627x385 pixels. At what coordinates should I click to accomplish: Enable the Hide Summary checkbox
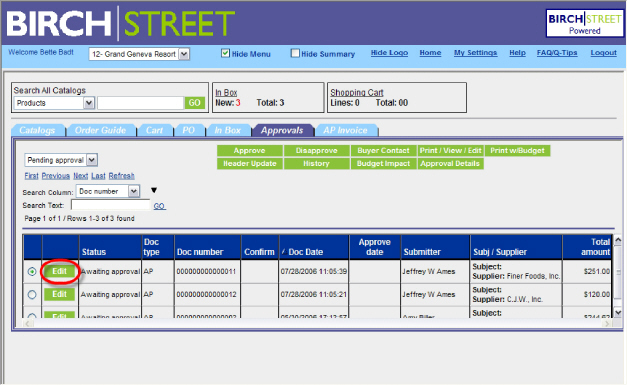point(295,53)
